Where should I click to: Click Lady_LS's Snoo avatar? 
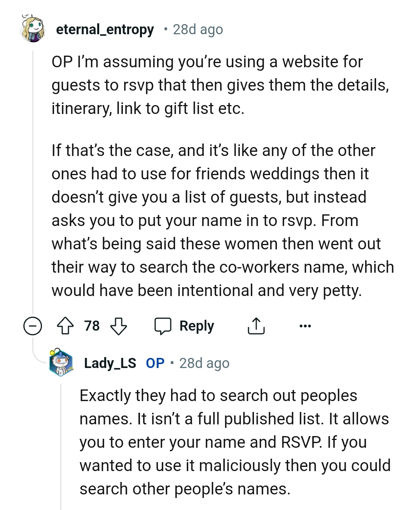coord(61,363)
